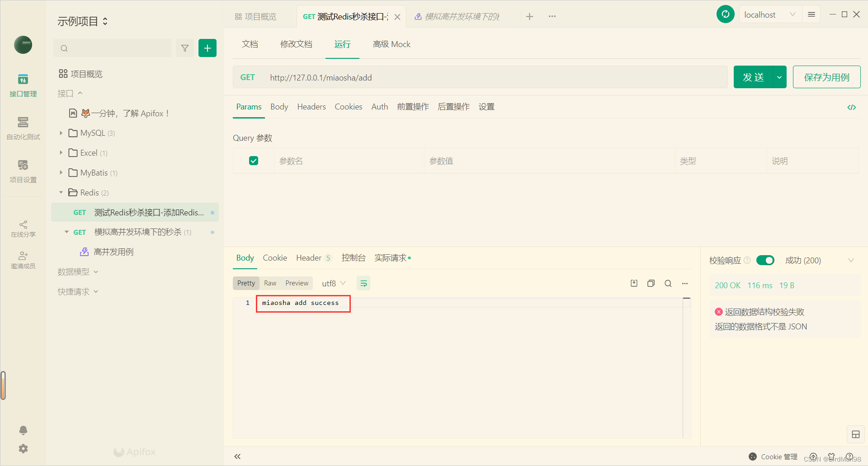Open the 接口管理 sidebar section

(x=23, y=86)
